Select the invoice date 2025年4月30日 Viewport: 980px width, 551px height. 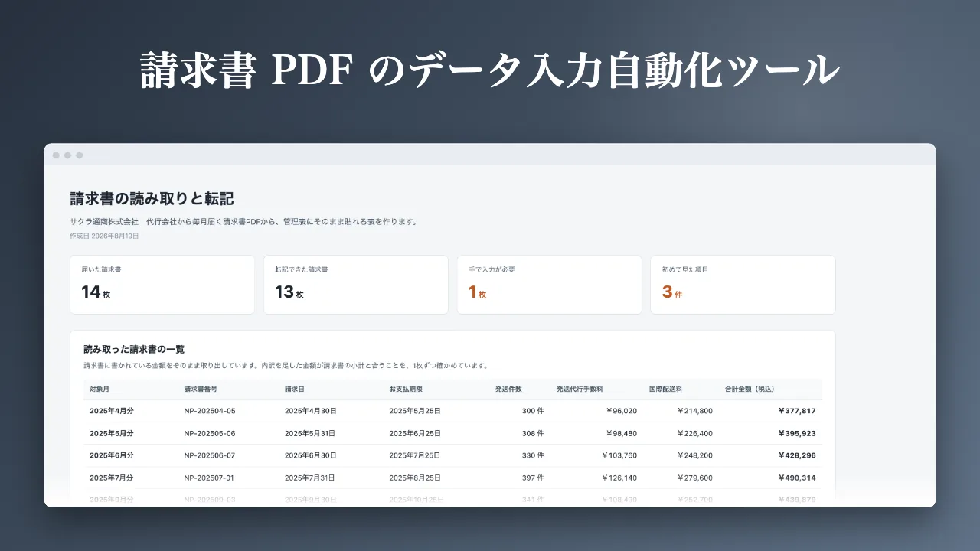311,411
